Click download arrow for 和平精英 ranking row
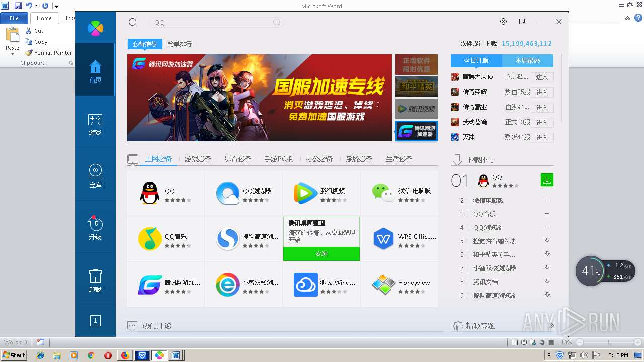644x362 pixels. [547, 254]
